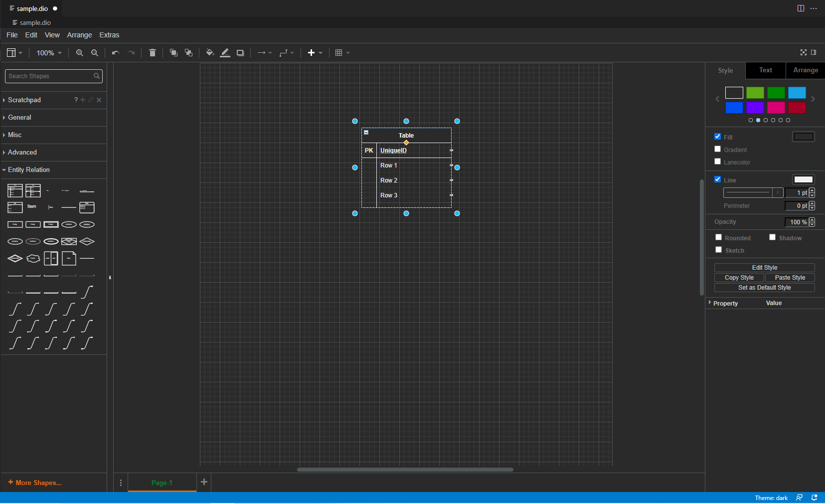Screen dimensions: 825x504
Task: Enable the Gradient checkbox
Action: [717, 149]
